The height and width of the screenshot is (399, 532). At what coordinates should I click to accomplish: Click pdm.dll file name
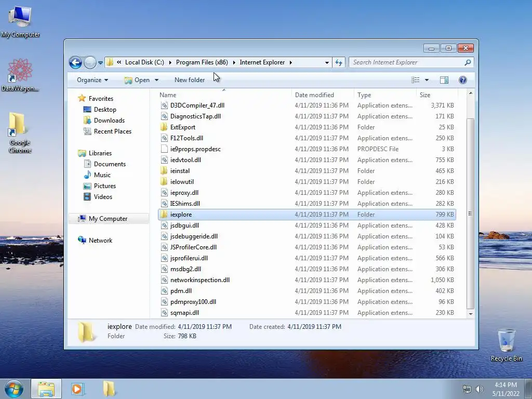[181, 291]
